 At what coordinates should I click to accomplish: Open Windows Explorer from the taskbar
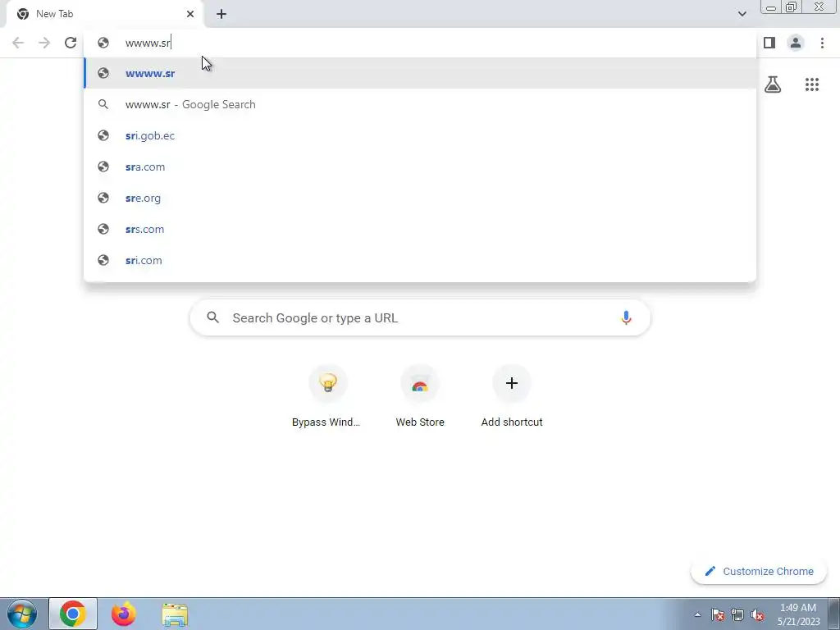pos(175,614)
